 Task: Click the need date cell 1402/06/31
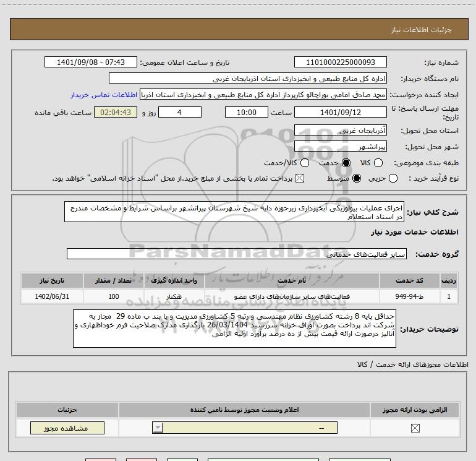(x=52, y=296)
